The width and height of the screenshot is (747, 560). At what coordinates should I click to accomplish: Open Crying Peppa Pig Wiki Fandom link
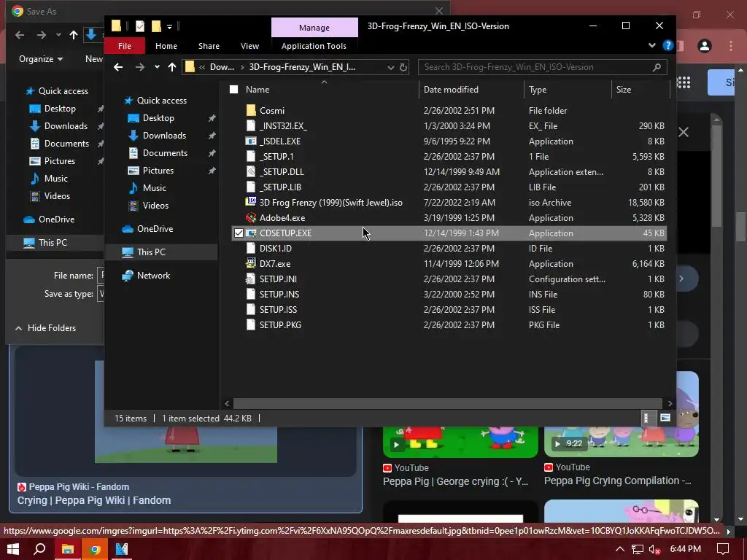94,500
